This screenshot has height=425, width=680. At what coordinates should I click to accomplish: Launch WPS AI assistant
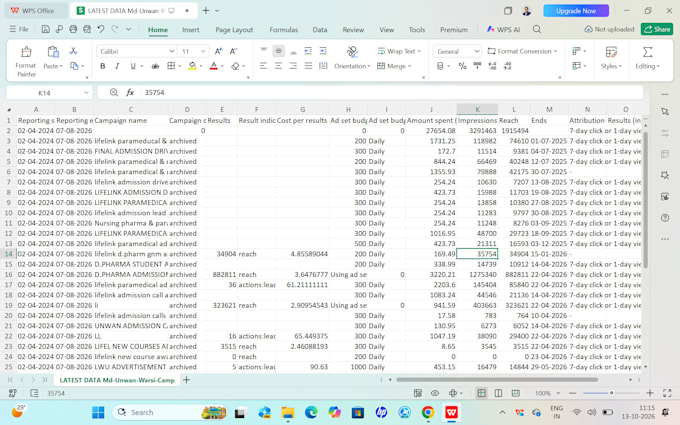pyautogui.click(x=503, y=29)
